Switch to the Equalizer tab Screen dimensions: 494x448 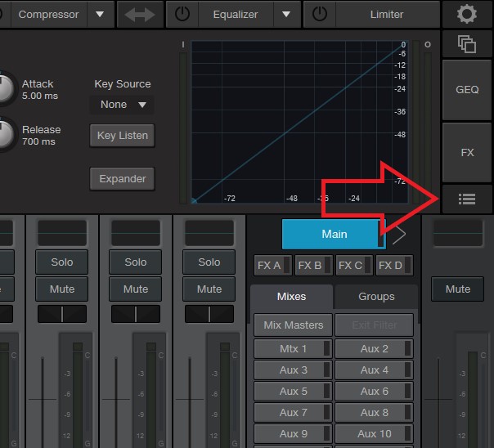(x=236, y=14)
